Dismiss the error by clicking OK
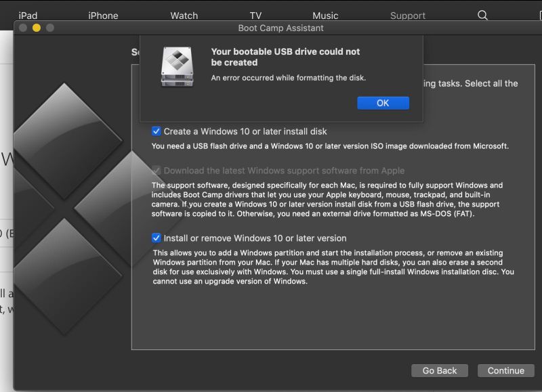The height and width of the screenshot is (392, 542). pos(383,103)
